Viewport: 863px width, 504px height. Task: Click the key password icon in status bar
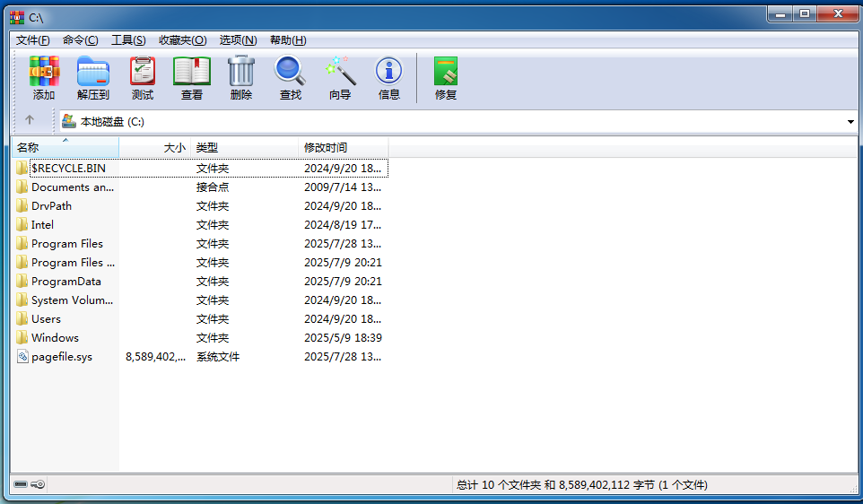click(x=38, y=485)
